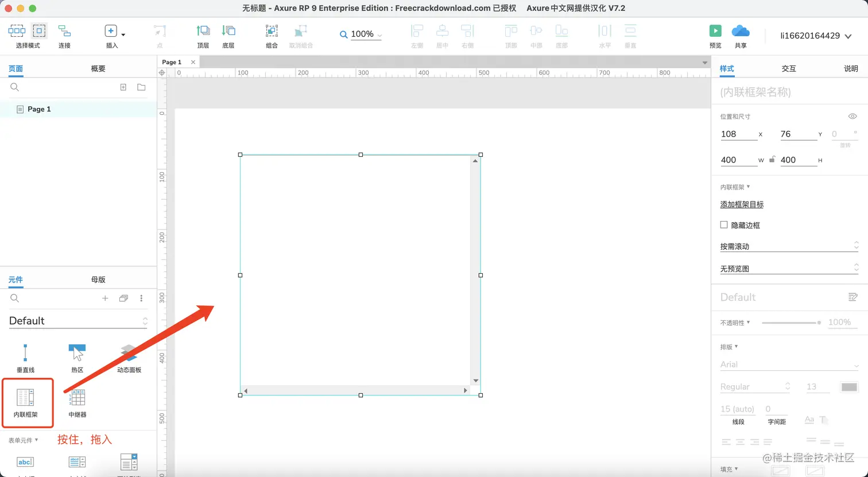Switch to the 样式 style tab

727,68
